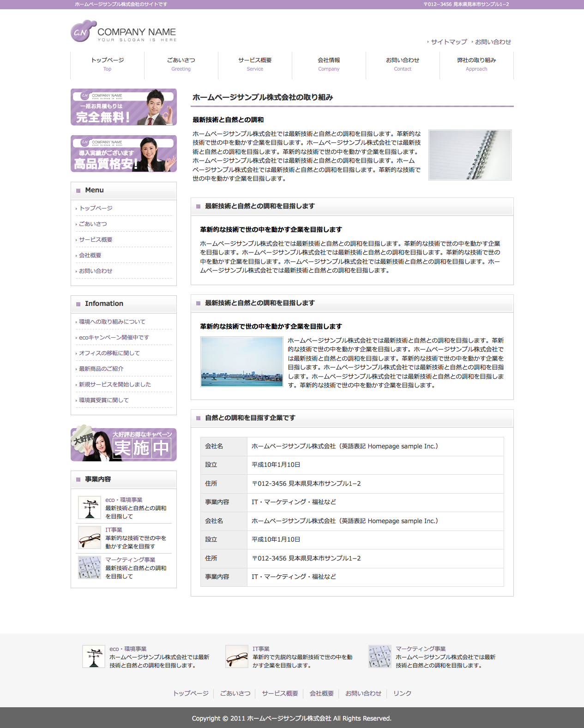Screen dimensions: 584x728
Task: Open トップページ in the sidebar Menu
Action: [x=96, y=208]
